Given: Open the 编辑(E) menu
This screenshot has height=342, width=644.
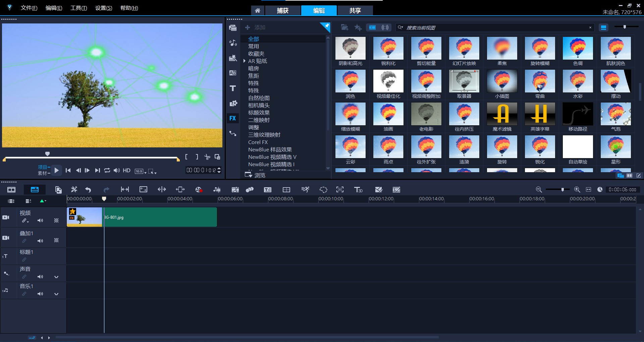Looking at the screenshot, I should (54, 8).
